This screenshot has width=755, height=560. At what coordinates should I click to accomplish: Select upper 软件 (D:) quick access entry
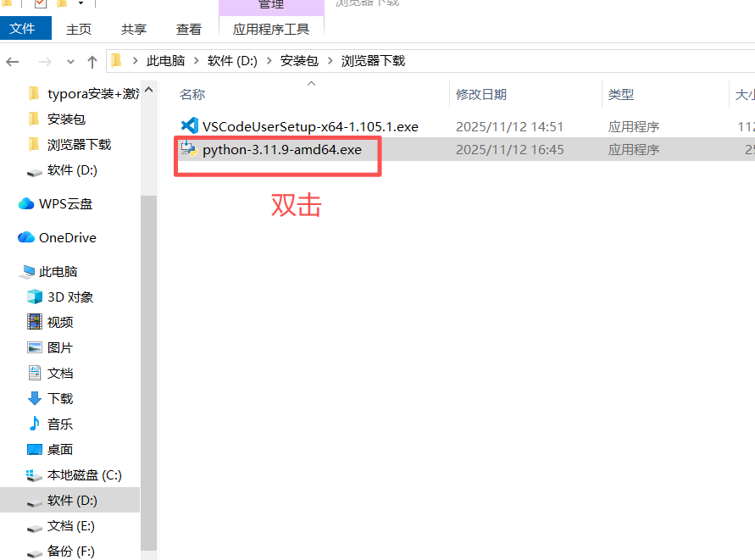[x=72, y=170]
